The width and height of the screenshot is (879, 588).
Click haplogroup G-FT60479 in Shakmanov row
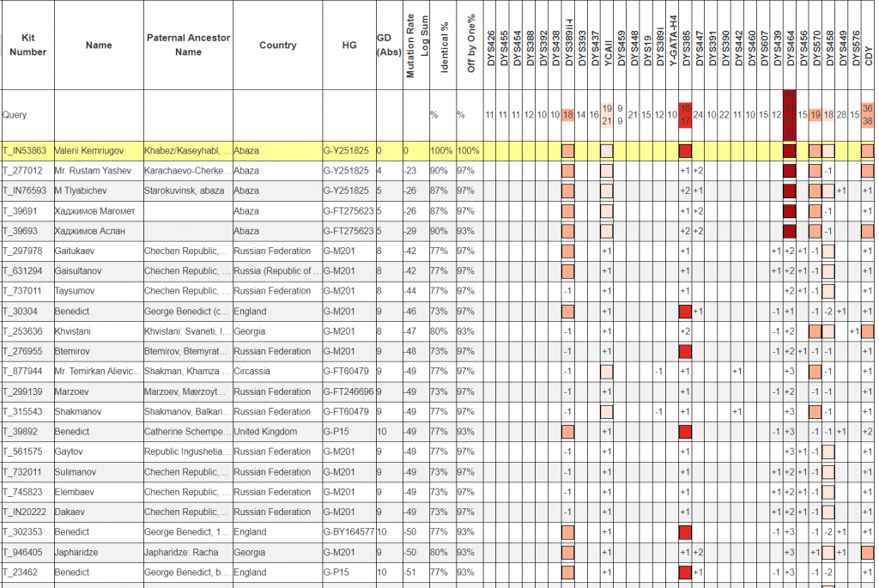pos(348,412)
